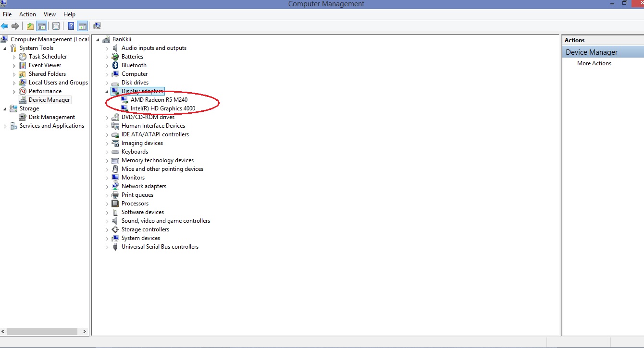The height and width of the screenshot is (348, 644).
Task: Click Audio inputs and outputs speaker icon
Action: [115, 48]
